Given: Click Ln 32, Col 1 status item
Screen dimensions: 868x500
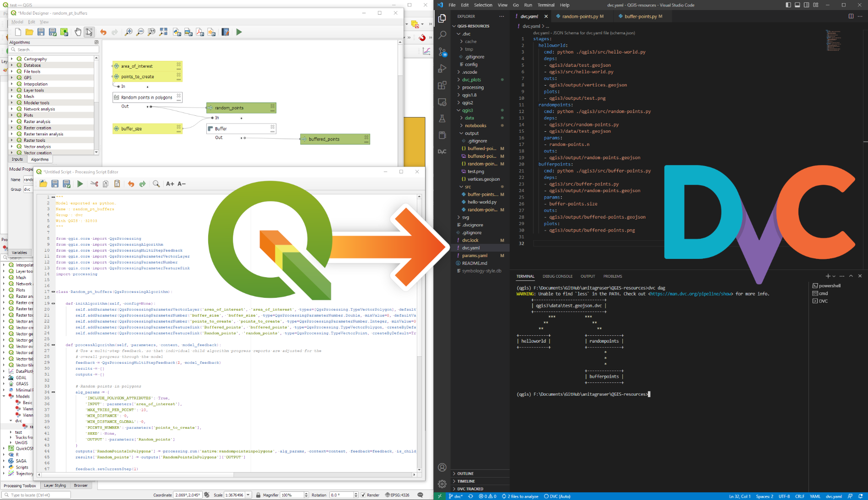Looking at the screenshot, I should point(740,496).
